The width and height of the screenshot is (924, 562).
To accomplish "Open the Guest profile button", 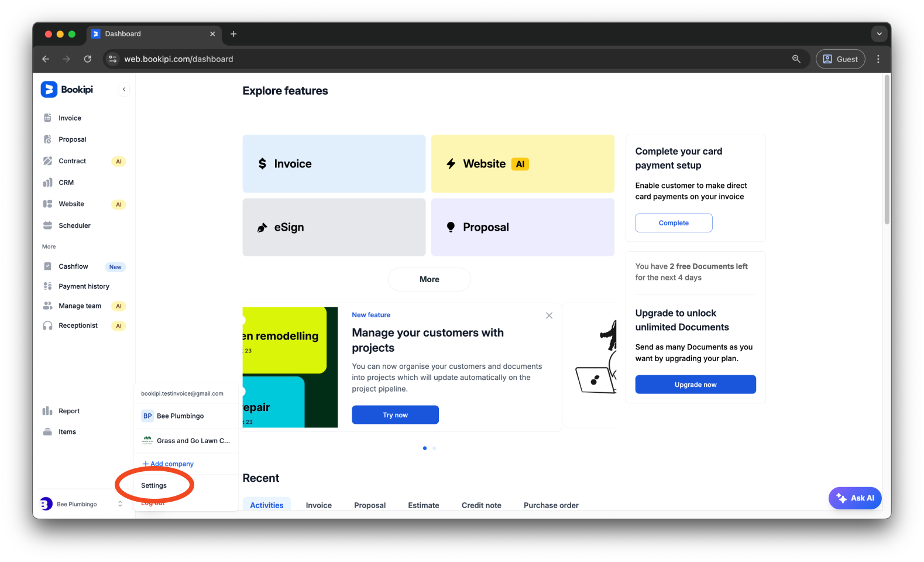I will 840,59.
